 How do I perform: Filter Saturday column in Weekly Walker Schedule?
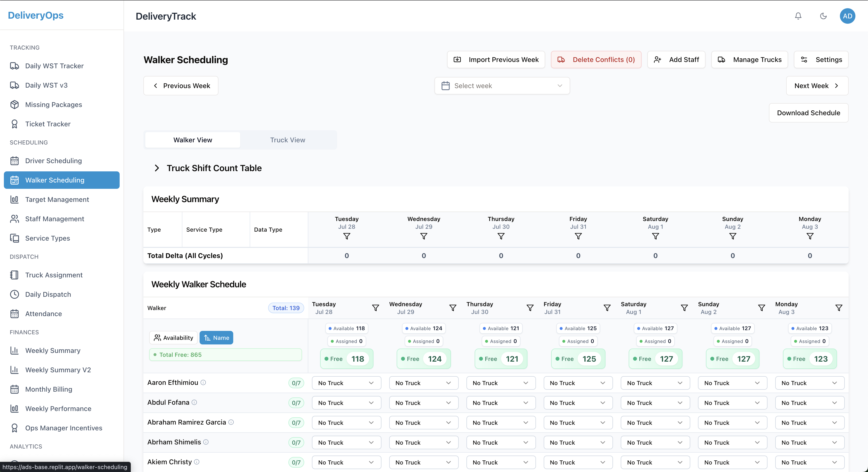[x=684, y=308]
